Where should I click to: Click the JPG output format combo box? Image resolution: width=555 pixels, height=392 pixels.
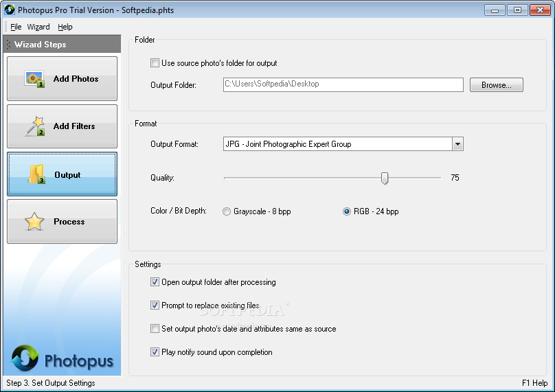click(x=343, y=144)
